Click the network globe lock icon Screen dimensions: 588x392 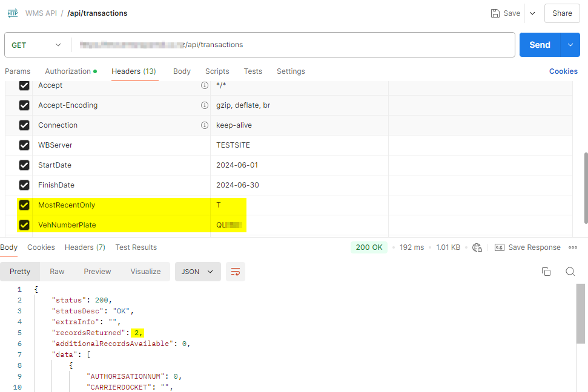click(477, 247)
